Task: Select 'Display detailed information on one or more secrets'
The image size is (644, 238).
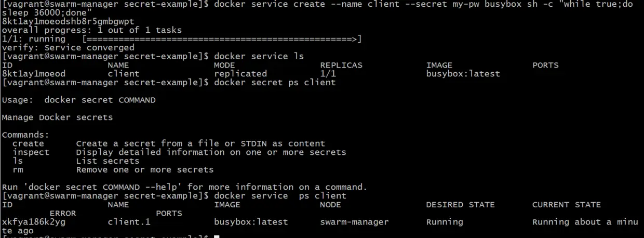Action: (211, 152)
